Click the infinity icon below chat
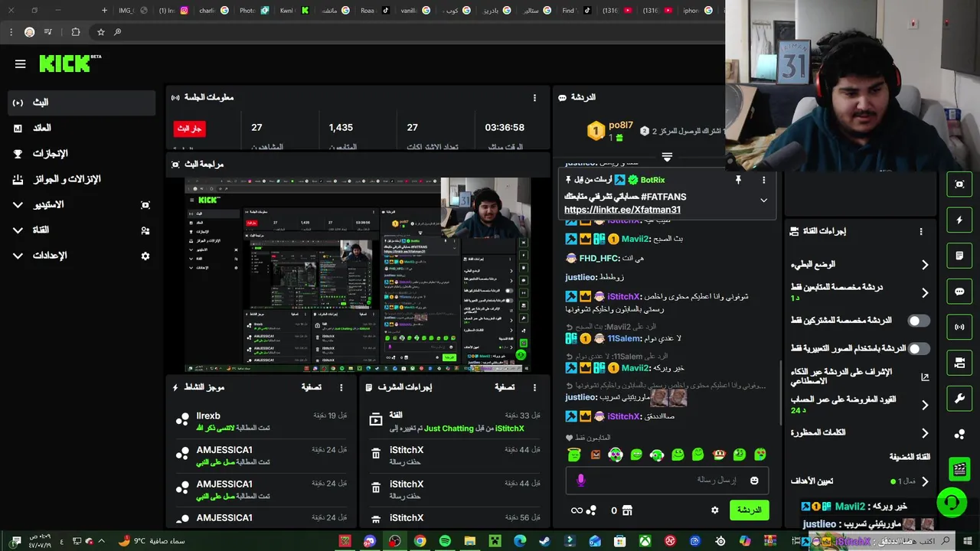 pos(577,510)
